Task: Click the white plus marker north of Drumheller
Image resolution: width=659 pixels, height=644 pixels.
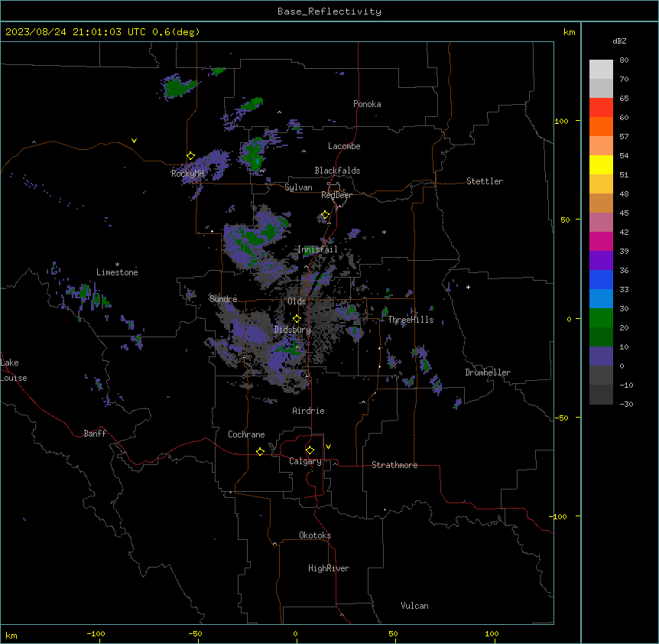Action: click(x=468, y=287)
